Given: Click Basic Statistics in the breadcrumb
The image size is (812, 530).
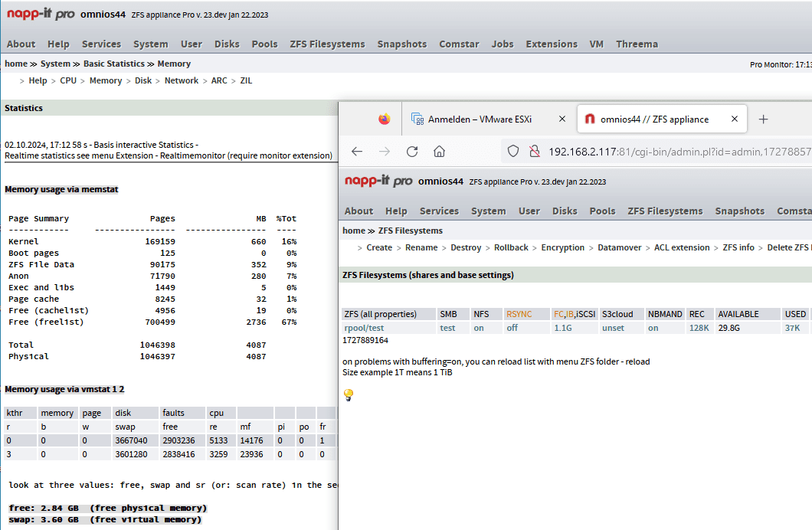Looking at the screenshot, I should click(114, 64).
